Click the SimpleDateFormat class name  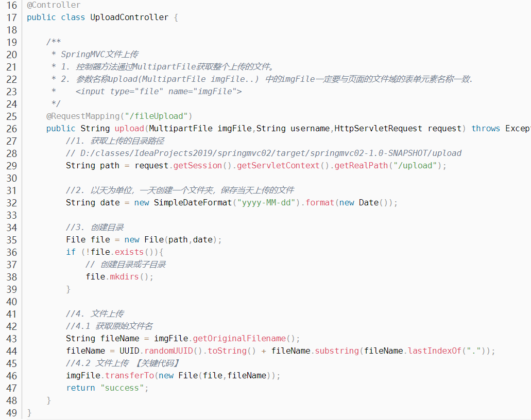[193, 203]
